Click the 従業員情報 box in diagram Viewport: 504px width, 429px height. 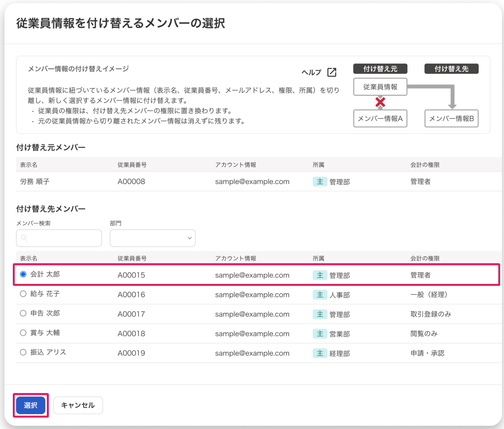click(x=380, y=87)
